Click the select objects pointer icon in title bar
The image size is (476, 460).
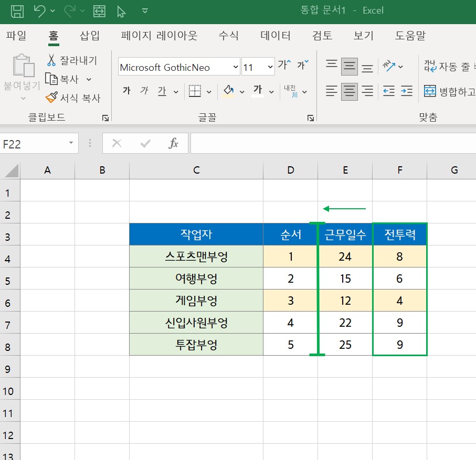pyautogui.click(x=121, y=12)
